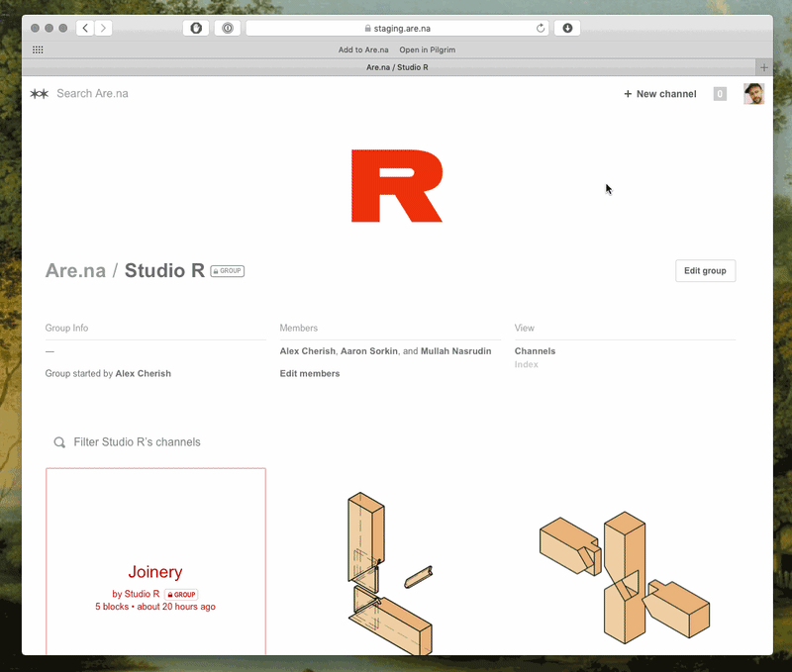Open member Mullah Nasrudin
Viewport: 792px width, 672px height.
coord(455,351)
